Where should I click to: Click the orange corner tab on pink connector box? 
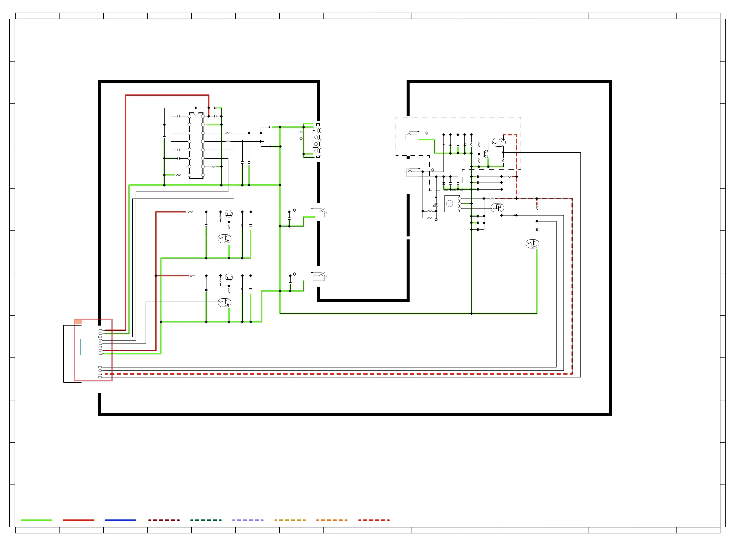pyautogui.click(x=78, y=321)
